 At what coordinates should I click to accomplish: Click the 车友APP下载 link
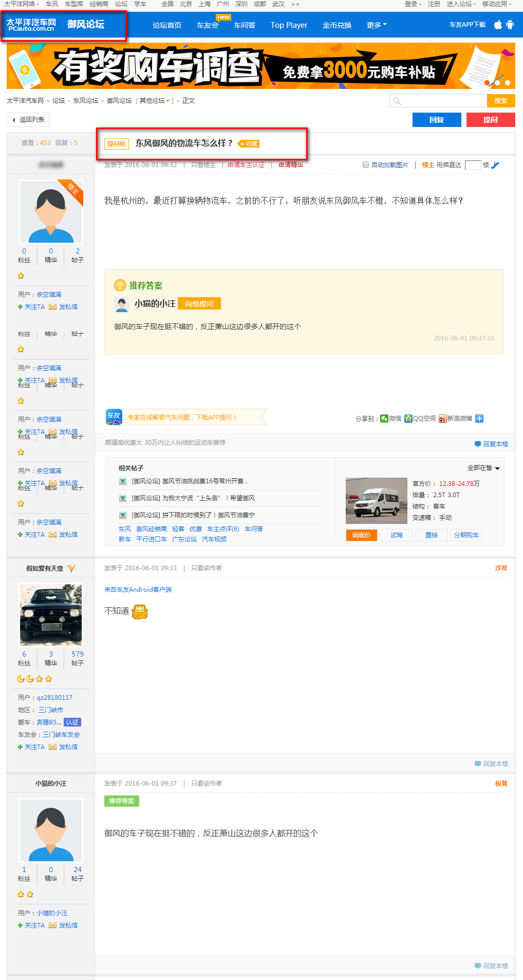click(x=468, y=25)
